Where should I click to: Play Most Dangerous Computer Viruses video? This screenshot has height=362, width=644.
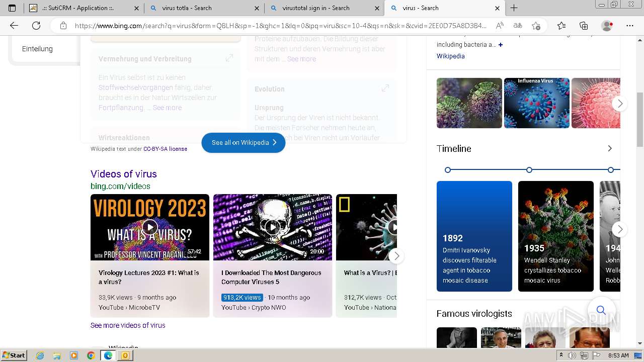(273, 227)
